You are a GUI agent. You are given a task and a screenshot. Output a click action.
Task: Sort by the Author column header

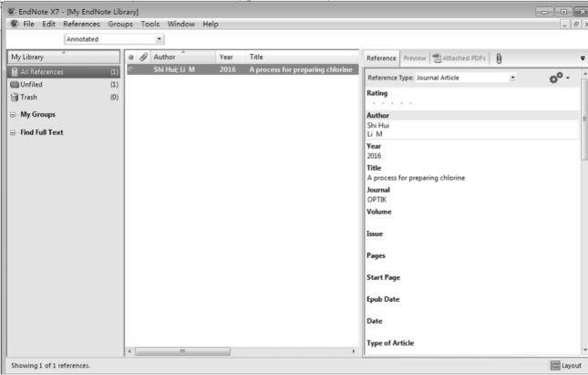[182, 57]
